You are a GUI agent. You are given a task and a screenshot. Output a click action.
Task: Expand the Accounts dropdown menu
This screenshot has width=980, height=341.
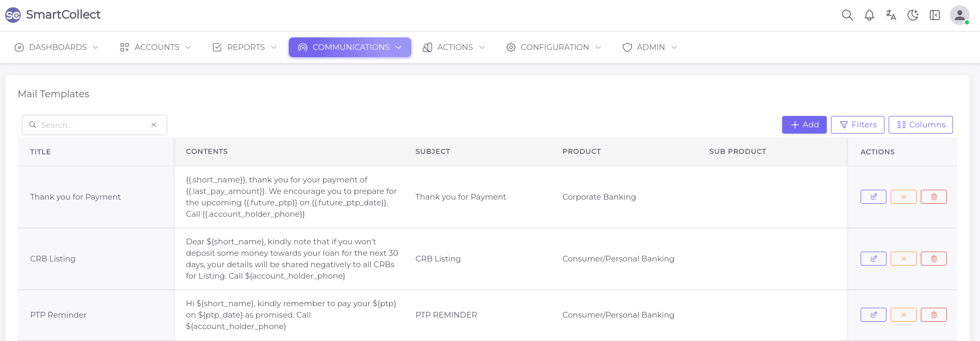click(x=156, y=47)
